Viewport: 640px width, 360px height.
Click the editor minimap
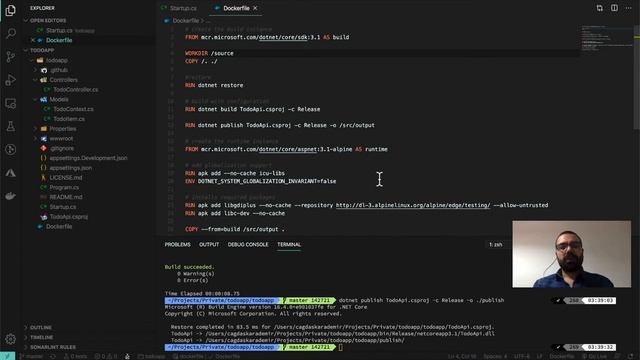(606, 39)
